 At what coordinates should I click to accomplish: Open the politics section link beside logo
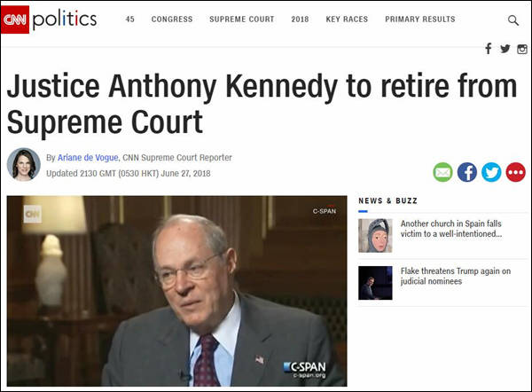[64, 20]
